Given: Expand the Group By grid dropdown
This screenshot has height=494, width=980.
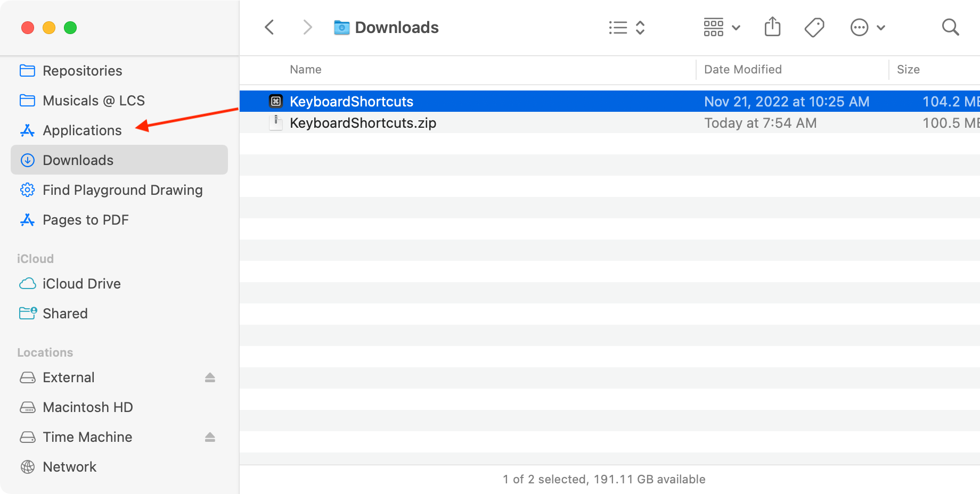Looking at the screenshot, I should (722, 27).
